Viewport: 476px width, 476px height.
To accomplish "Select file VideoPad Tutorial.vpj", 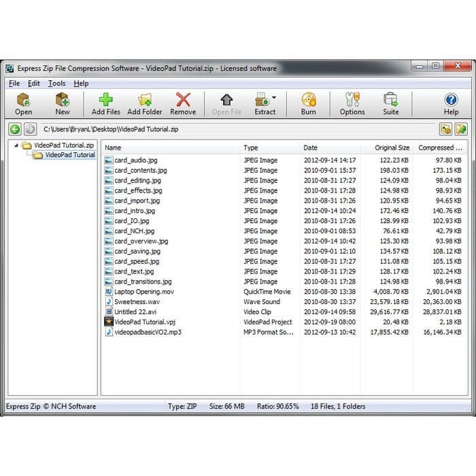I will click(x=145, y=322).
